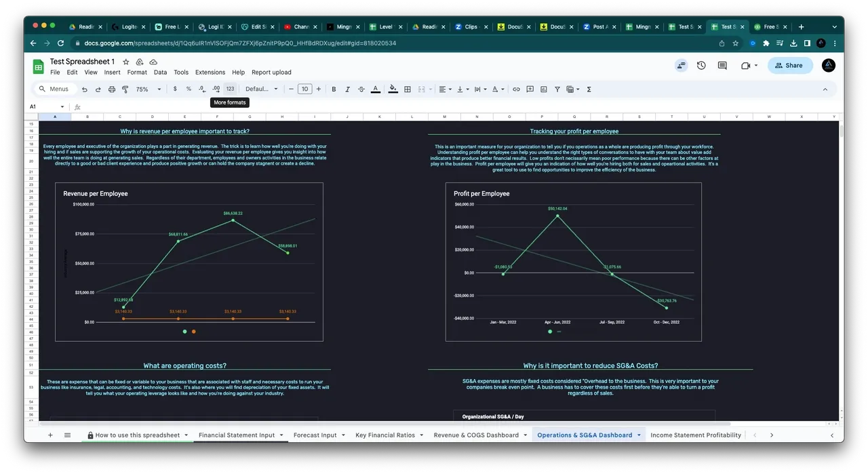The width and height of the screenshot is (868, 474).
Task: View cloud document status
Action: pyautogui.click(x=153, y=62)
